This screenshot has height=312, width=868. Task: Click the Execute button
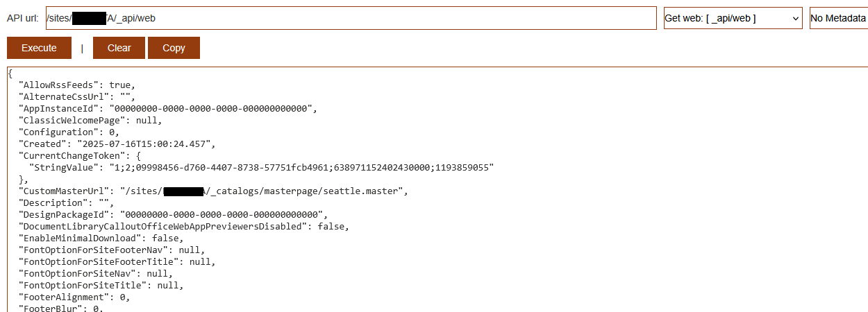(39, 48)
